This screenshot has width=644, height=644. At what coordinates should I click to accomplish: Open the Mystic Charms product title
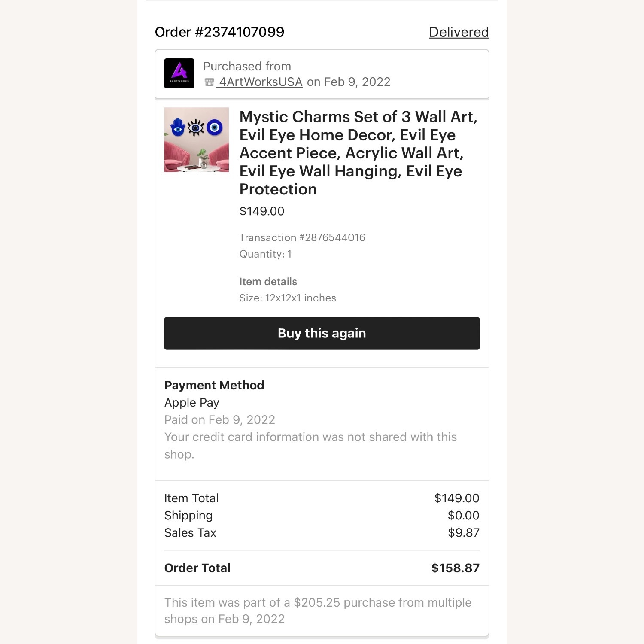coord(358,153)
